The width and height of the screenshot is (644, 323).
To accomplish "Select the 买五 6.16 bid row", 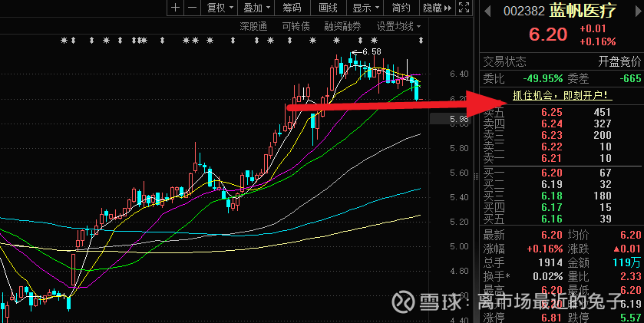I will (x=562, y=219).
